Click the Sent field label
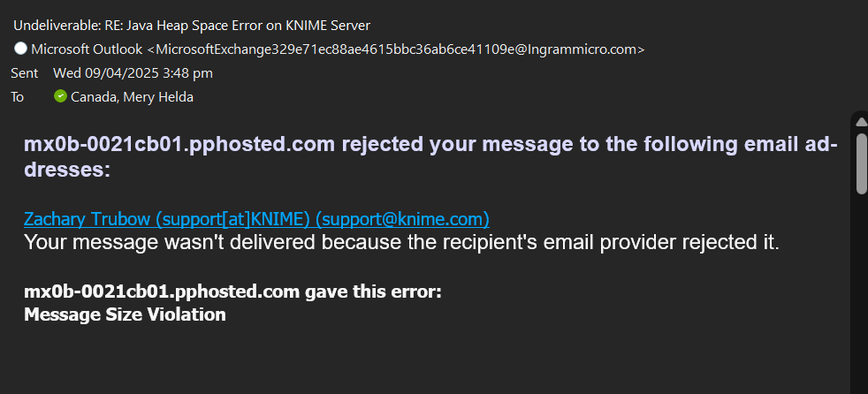This screenshot has height=394, width=868. [25, 73]
